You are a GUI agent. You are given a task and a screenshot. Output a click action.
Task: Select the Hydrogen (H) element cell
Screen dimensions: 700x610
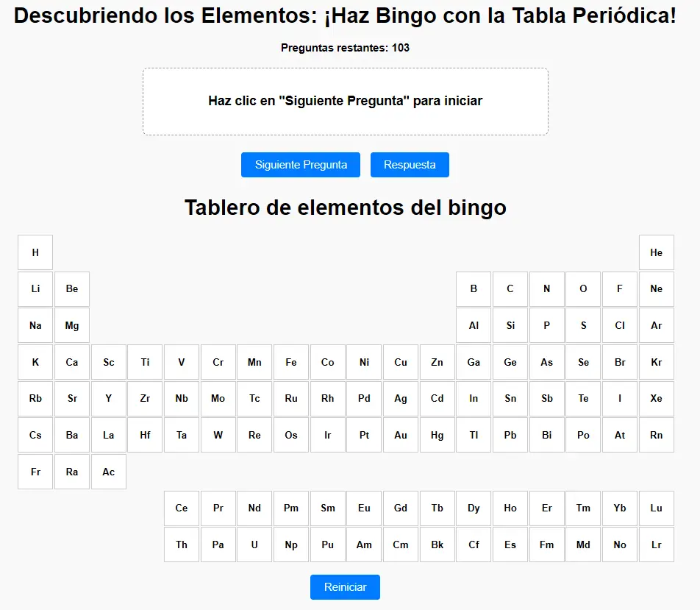click(x=35, y=252)
